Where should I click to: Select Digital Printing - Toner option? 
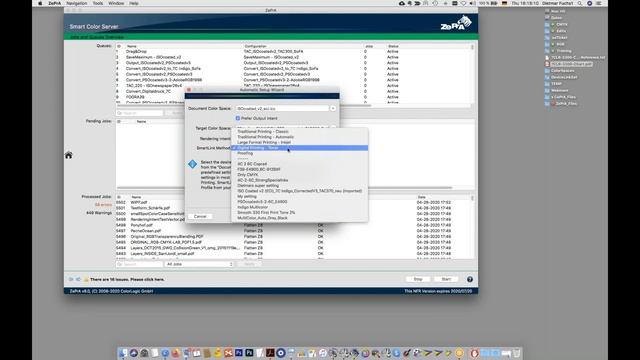pyautogui.click(x=300, y=148)
